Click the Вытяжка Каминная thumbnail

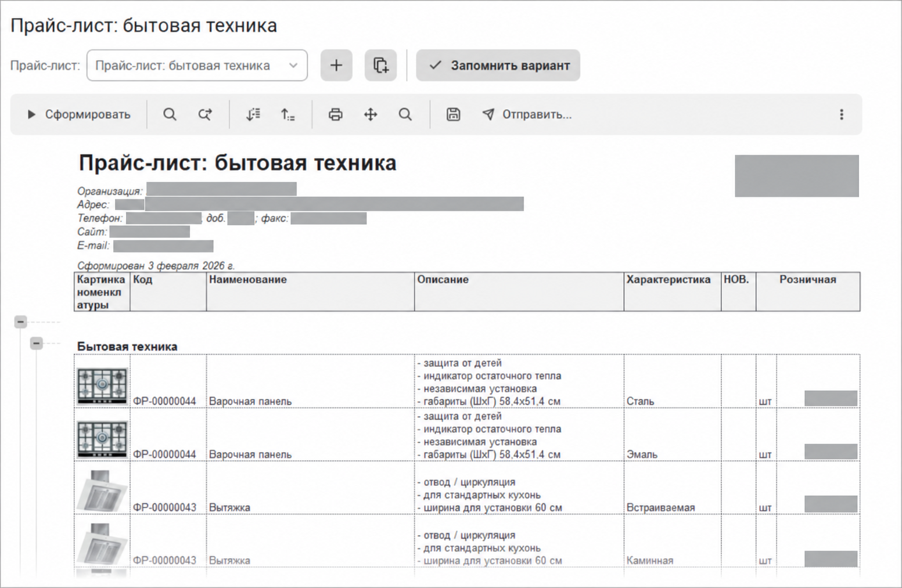point(102,544)
